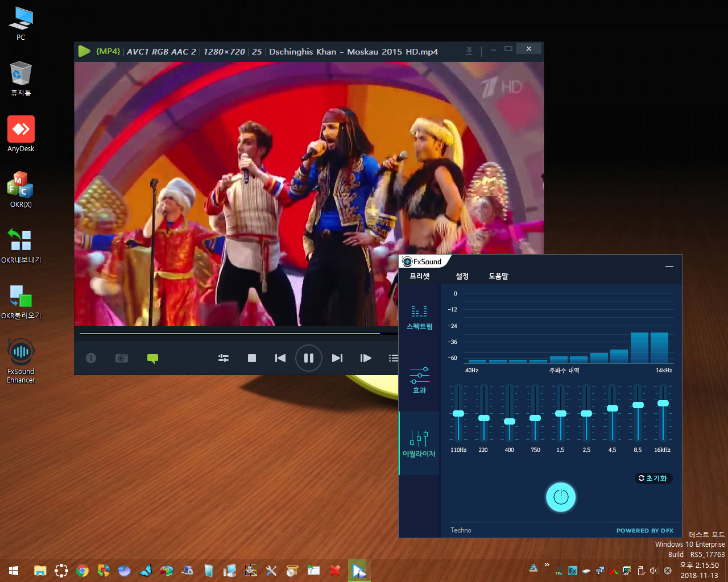Show file info in media player
The height and width of the screenshot is (582, 728).
pos(91,358)
